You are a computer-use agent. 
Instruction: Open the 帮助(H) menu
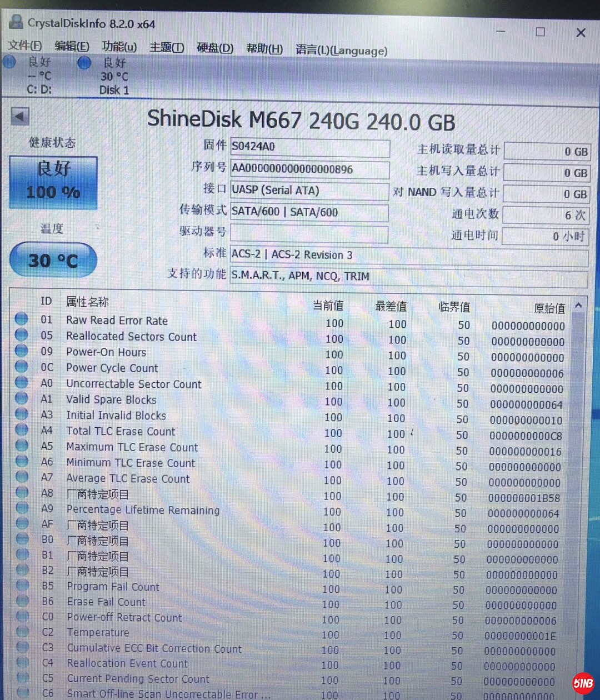[264, 49]
